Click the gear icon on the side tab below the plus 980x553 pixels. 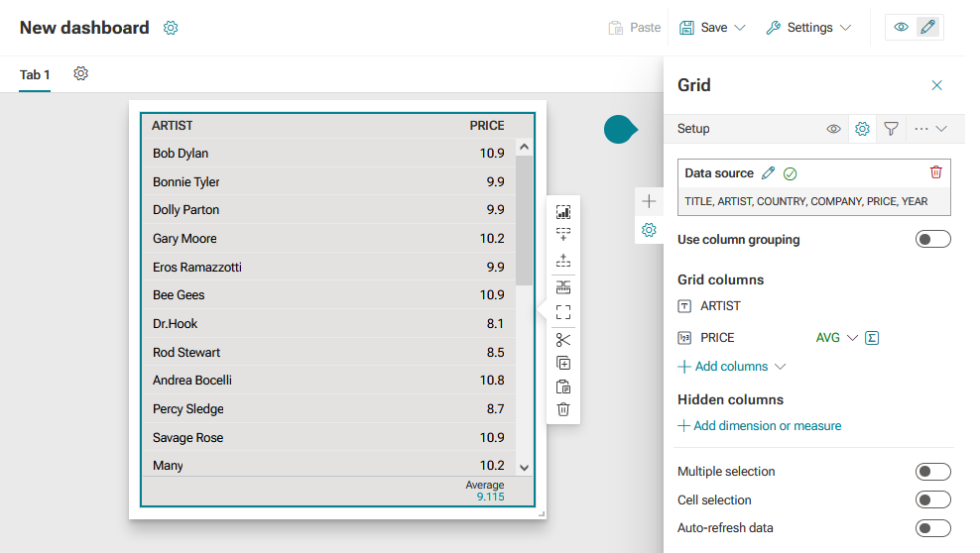tap(649, 230)
